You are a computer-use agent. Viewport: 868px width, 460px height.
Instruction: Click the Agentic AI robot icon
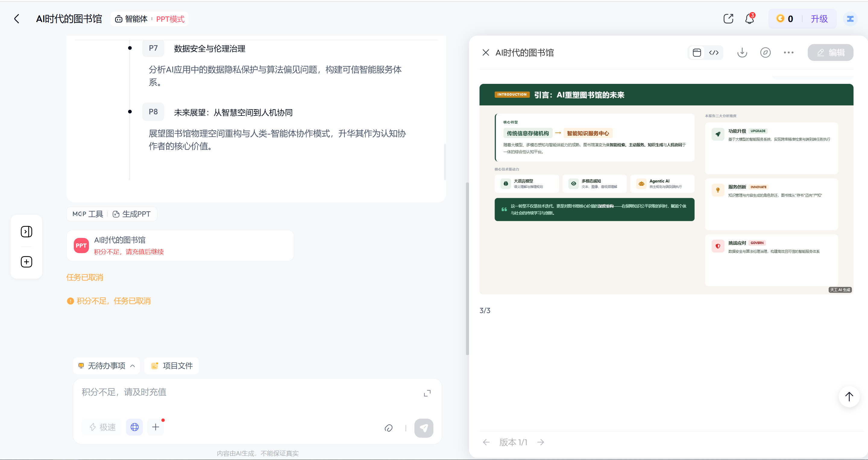(641, 184)
